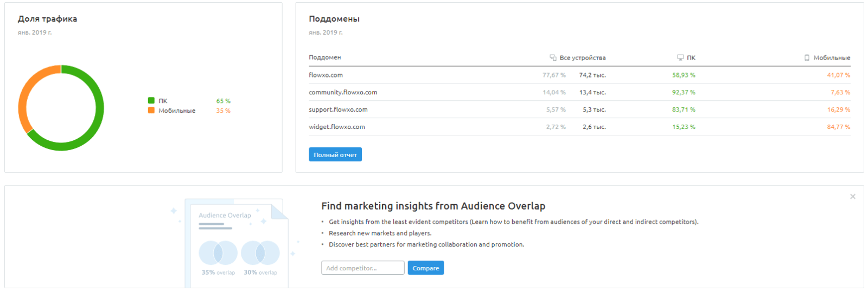Select the 84,77 % mobile value

(839, 127)
